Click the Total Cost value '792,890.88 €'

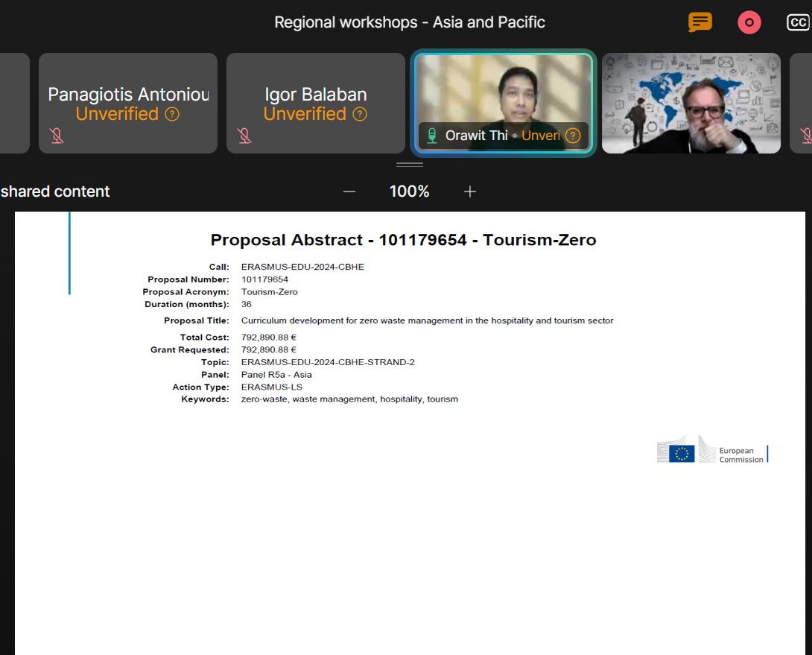(x=269, y=338)
